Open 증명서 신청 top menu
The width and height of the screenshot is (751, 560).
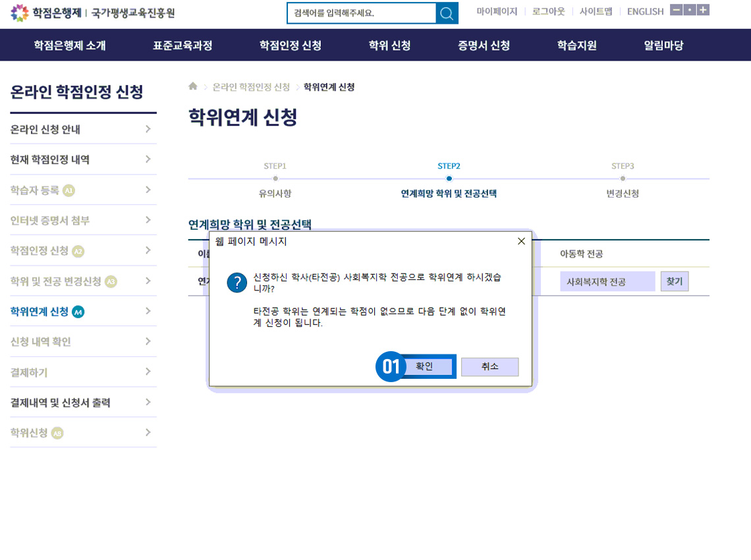tap(484, 45)
